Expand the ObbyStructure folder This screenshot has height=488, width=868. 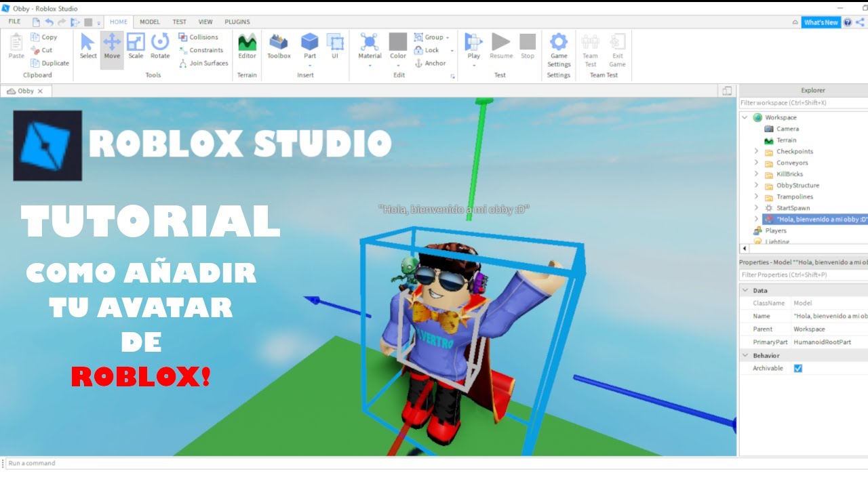[756, 185]
